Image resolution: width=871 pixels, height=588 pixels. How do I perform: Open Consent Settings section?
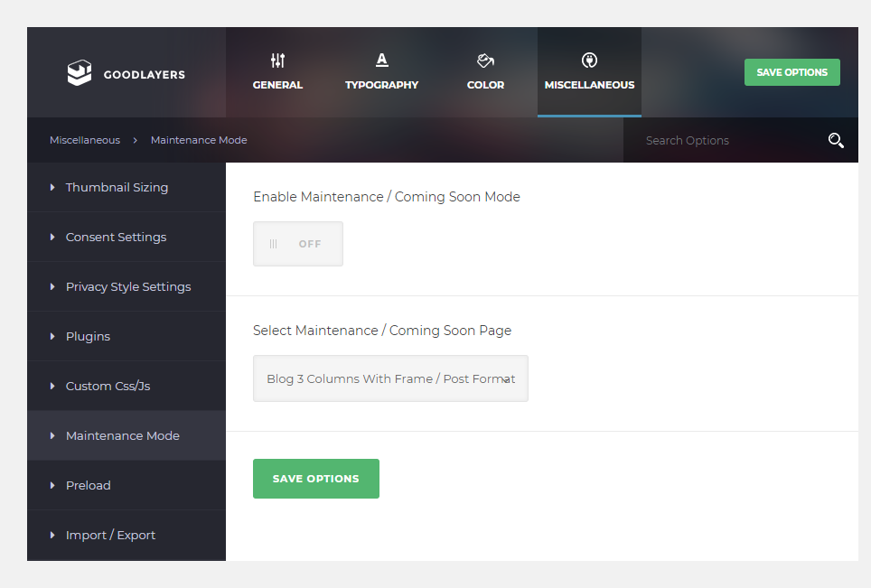(126, 237)
